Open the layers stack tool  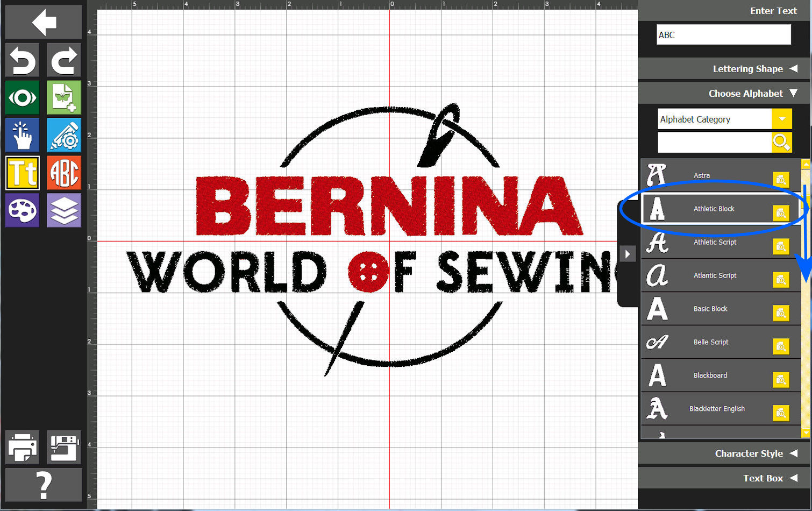pyautogui.click(x=64, y=210)
